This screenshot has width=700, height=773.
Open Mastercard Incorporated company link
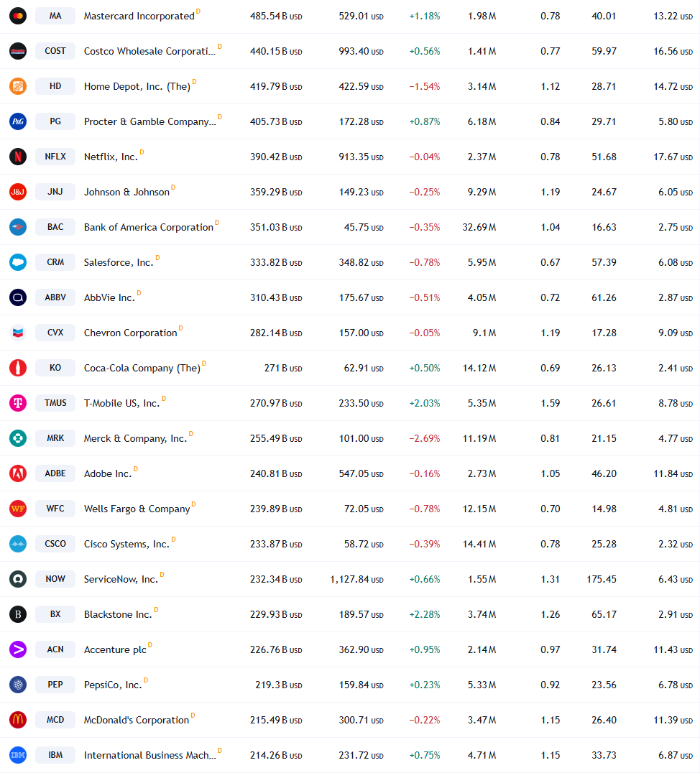click(x=139, y=17)
